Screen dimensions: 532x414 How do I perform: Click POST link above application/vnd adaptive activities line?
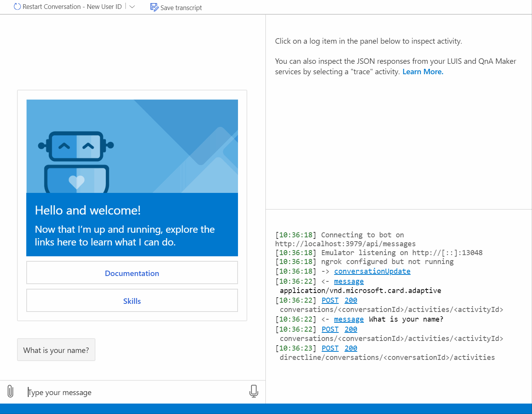point(330,300)
